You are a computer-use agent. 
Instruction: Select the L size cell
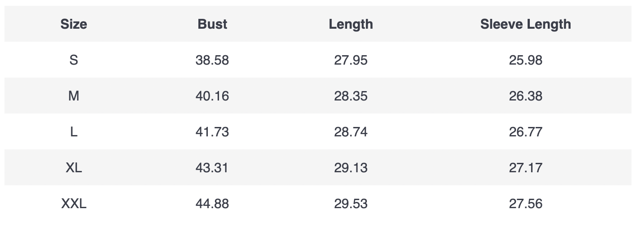74,132
